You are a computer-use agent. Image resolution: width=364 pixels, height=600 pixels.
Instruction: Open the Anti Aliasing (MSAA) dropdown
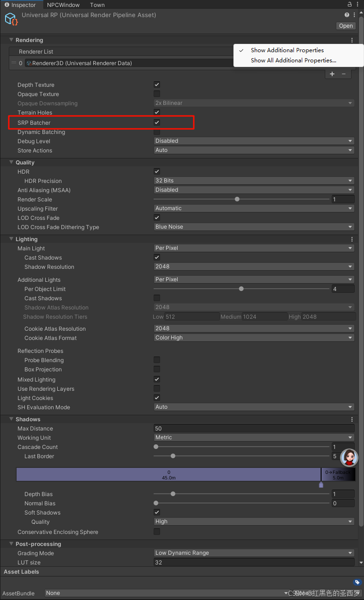pyautogui.click(x=254, y=190)
